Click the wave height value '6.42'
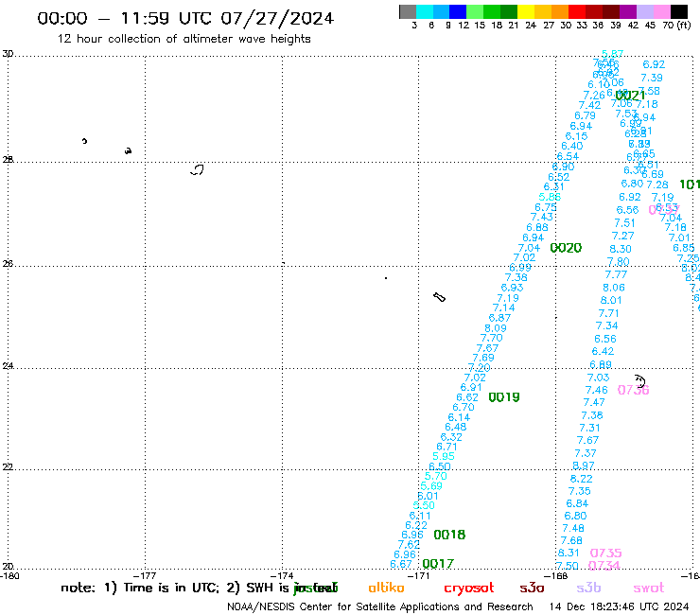 [x=603, y=351]
